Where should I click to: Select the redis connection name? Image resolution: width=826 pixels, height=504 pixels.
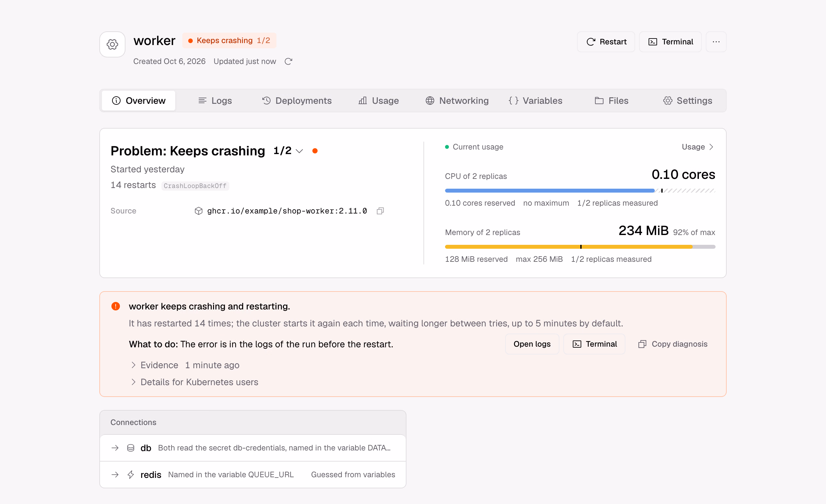pyautogui.click(x=151, y=475)
